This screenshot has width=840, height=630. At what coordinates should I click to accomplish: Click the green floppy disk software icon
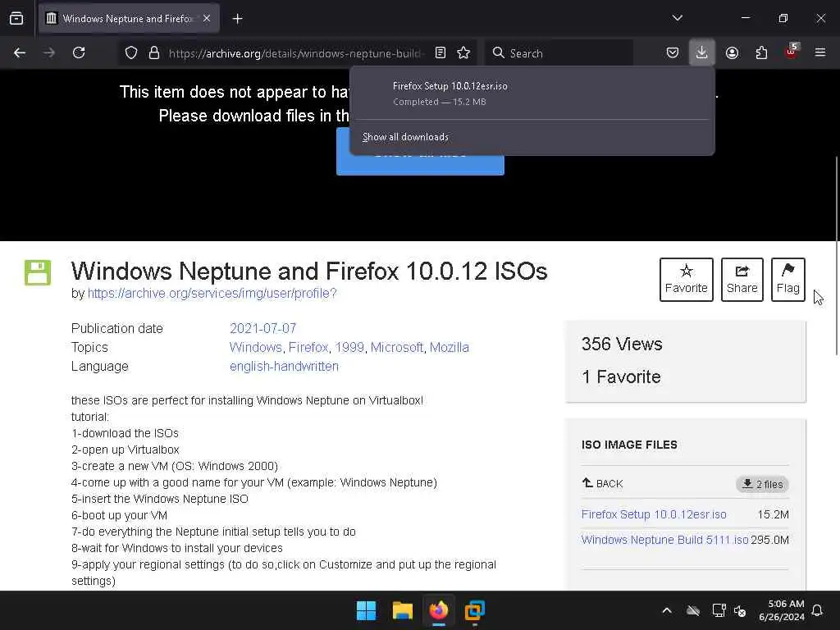tap(38, 272)
